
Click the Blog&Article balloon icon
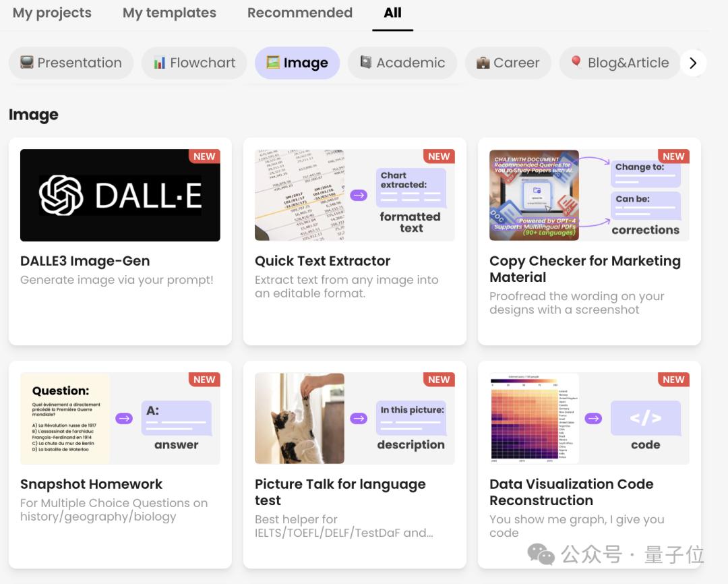pos(576,62)
